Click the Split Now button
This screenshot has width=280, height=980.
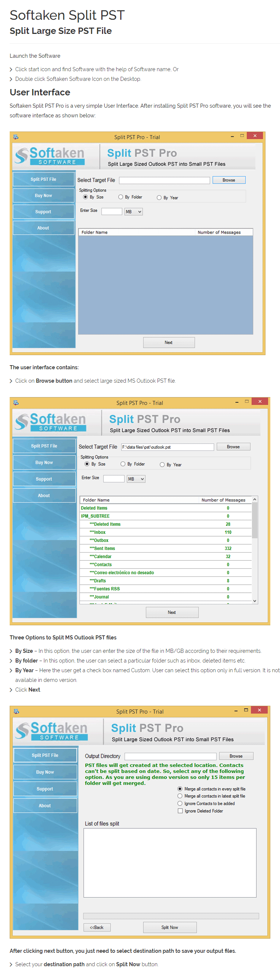click(170, 927)
